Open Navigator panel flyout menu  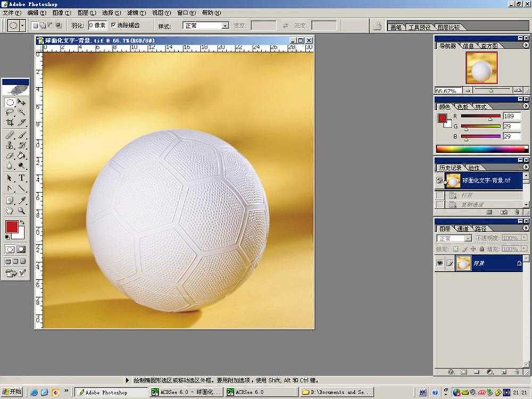click(x=526, y=45)
